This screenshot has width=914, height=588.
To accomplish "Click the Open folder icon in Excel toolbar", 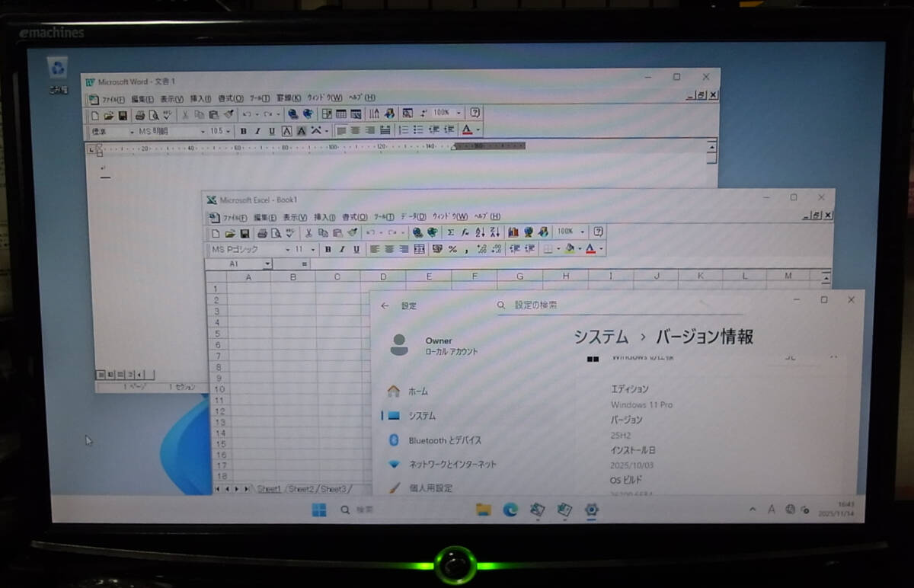I will pos(230,233).
